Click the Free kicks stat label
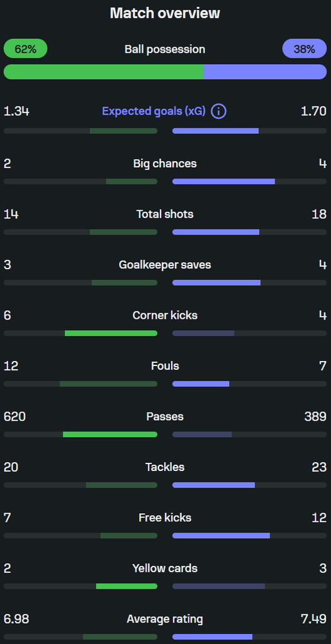331x644 pixels. pyautogui.click(x=165, y=518)
